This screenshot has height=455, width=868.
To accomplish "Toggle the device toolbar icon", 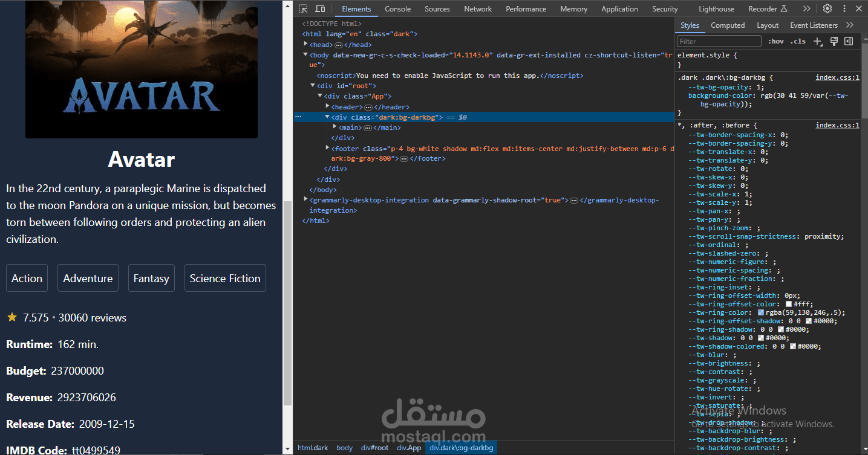I will point(320,8).
